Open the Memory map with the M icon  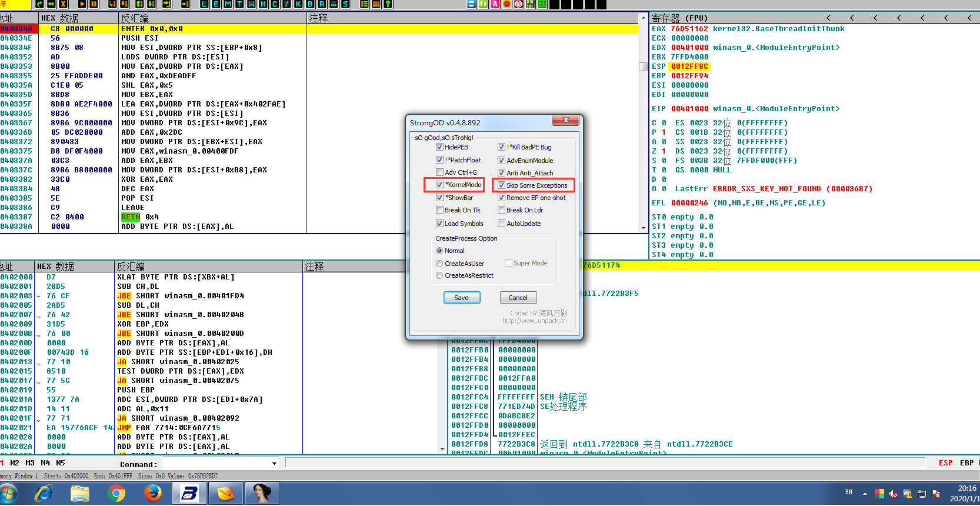(x=228, y=4)
